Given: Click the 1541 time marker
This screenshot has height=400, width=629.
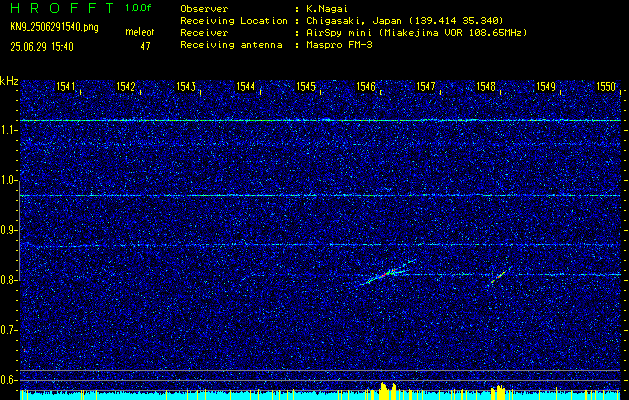Looking at the screenshot, I should click(65, 86).
